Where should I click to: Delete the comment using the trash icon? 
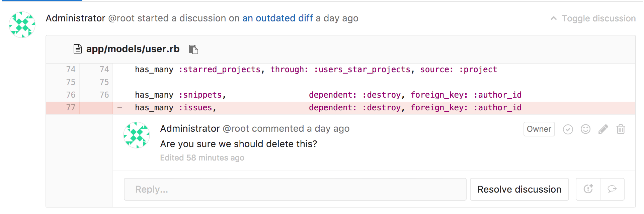pyautogui.click(x=621, y=129)
